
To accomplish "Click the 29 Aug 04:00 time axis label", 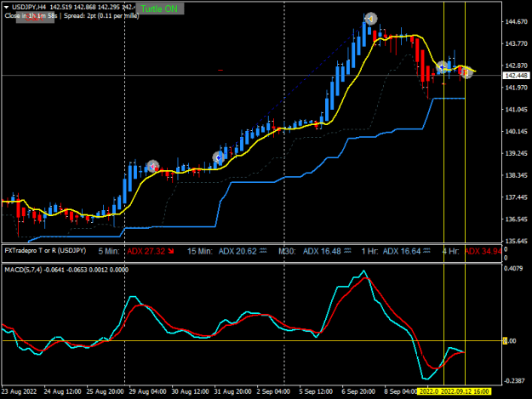I will pyautogui.click(x=147, y=391).
